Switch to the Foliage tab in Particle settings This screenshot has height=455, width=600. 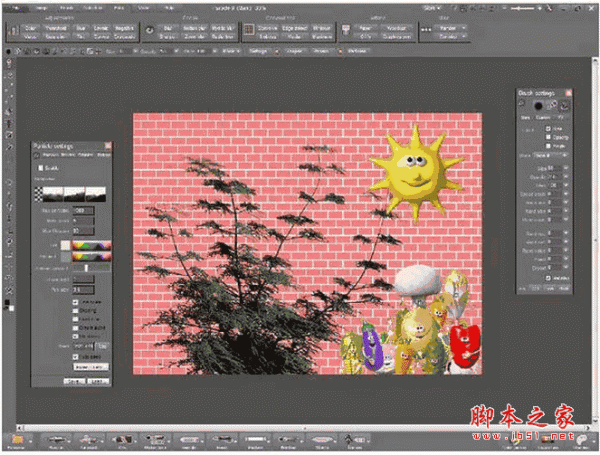85,155
